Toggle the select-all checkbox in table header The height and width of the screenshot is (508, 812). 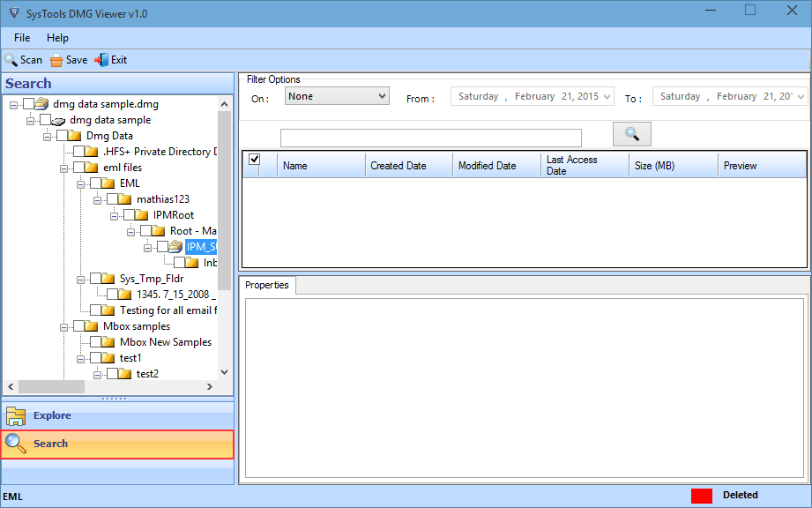coord(254,159)
